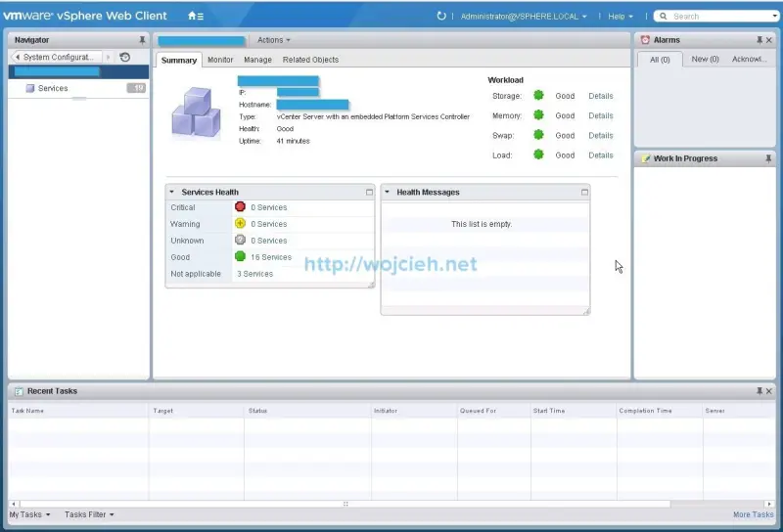Switch to the Monitor tab
This screenshot has height=532, width=783.
click(220, 60)
